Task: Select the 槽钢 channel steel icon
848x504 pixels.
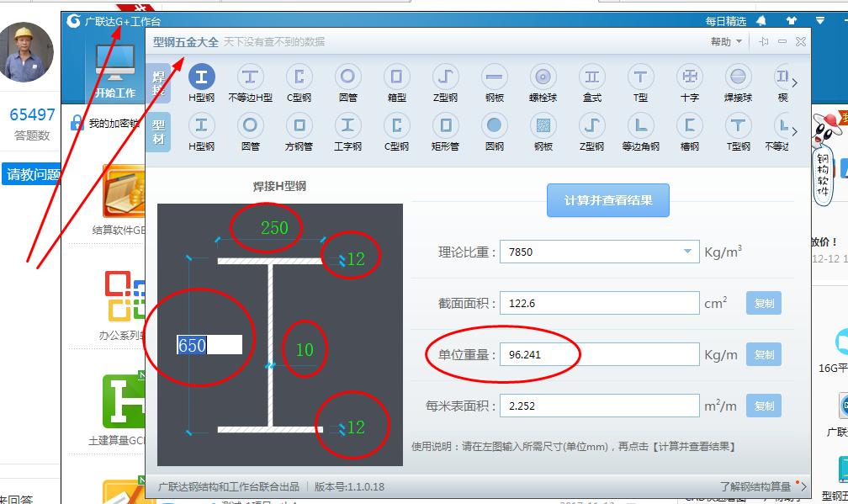Action: click(x=690, y=125)
